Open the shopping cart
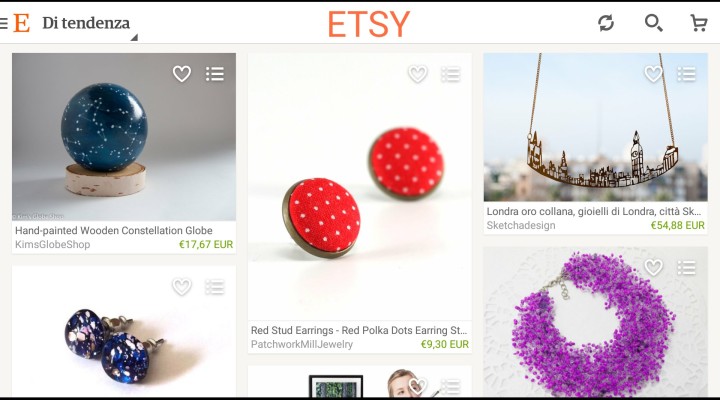Image resolution: width=720 pixels, height=400 pixels. (x=699, y=23)
